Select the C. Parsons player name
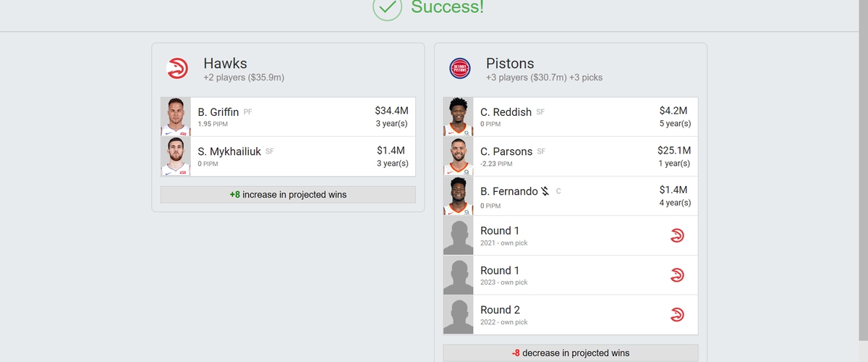 (506, 151)
